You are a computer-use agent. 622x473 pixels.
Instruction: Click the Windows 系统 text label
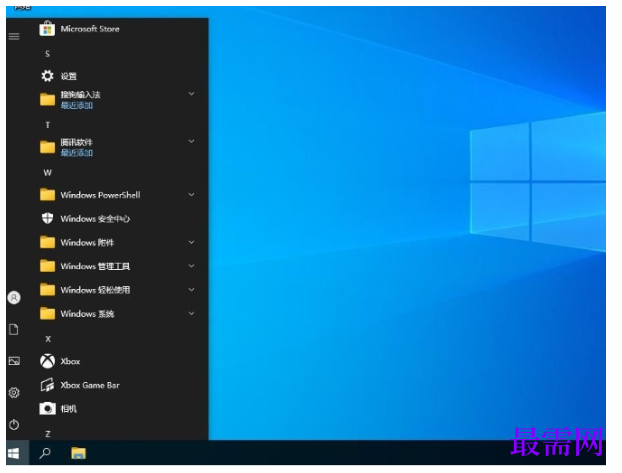pyautogui.click(x=87, y=314)
